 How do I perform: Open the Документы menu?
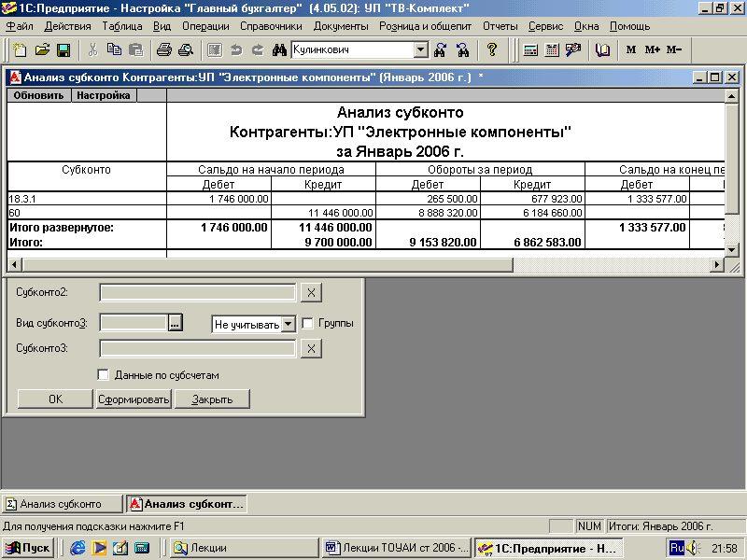pos(341,26)
